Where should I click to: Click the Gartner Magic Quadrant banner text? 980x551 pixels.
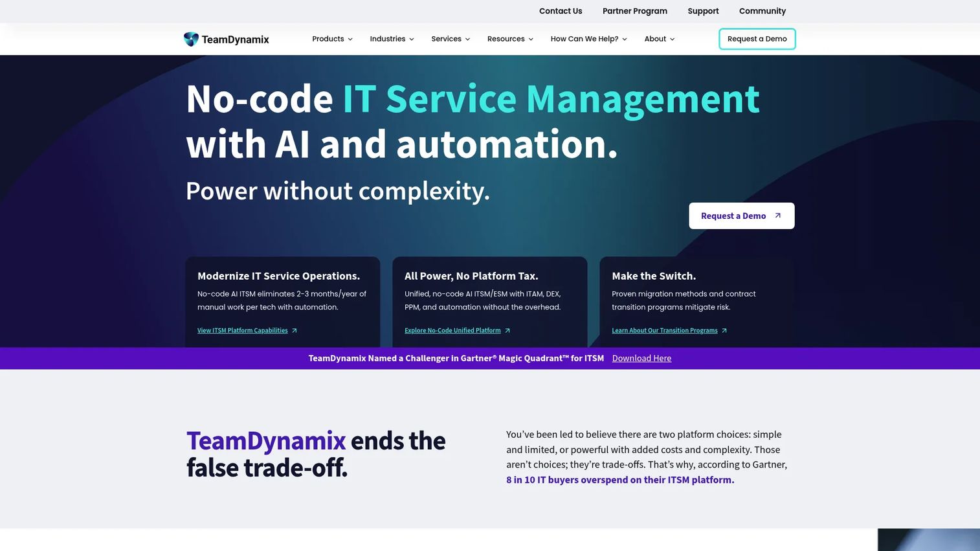pos(456,358)
